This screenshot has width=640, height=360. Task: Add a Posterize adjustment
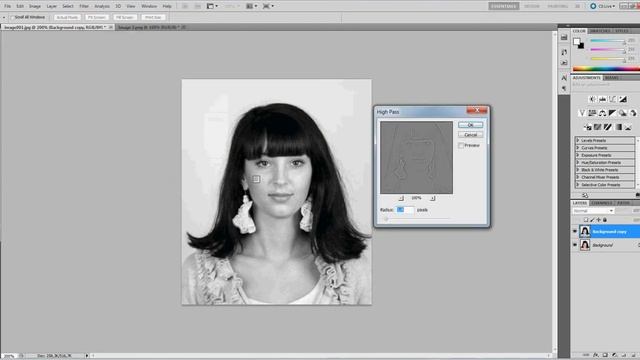click(598, 127)
